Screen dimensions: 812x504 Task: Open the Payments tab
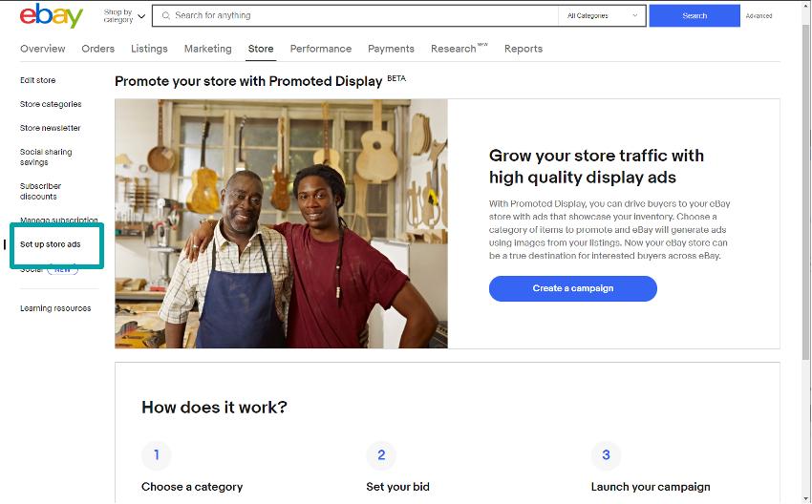[x=391, y=49]
